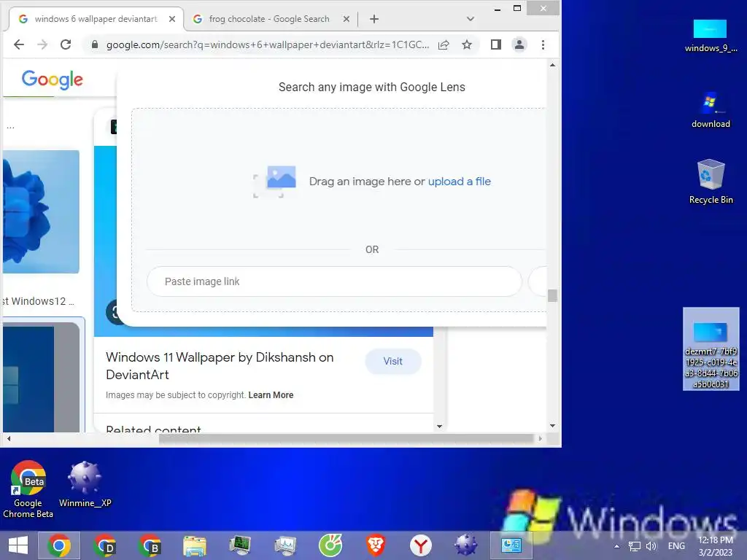
Task: Open Chrome Beta from the taskbar
Action: click(149, 545)
